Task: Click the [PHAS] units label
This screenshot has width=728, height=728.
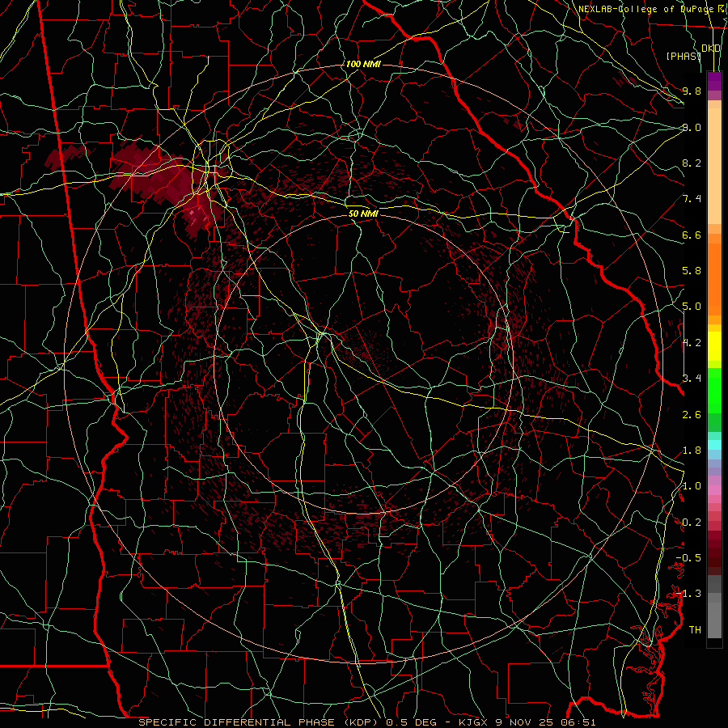Action: pos(684,56)
